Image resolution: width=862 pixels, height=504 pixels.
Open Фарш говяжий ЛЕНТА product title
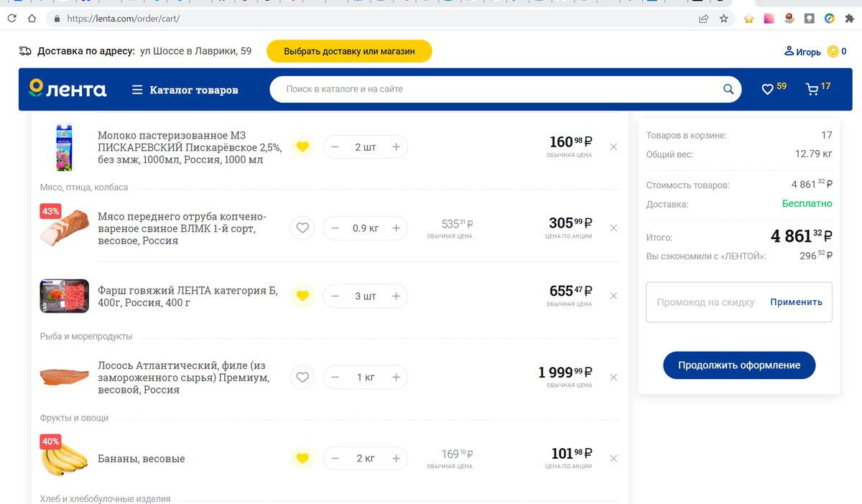(x=187, y=297)
